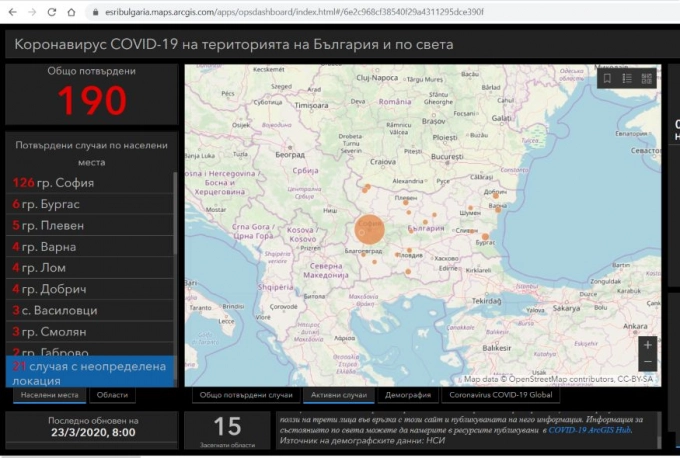
Task: Open the map bookmarks icon
Action: (607, 78)
